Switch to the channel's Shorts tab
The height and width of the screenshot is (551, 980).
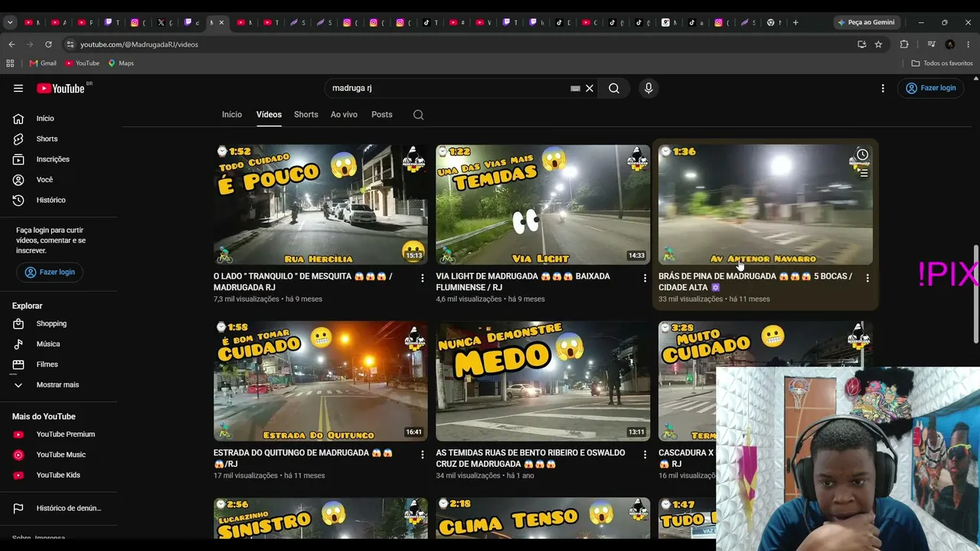(306, 115)
